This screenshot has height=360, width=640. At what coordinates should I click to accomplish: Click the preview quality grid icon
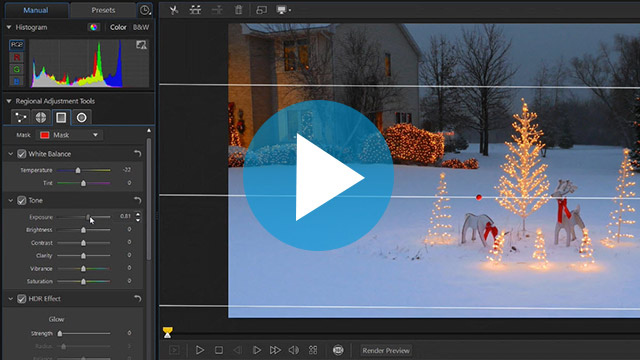click(313, 350)
